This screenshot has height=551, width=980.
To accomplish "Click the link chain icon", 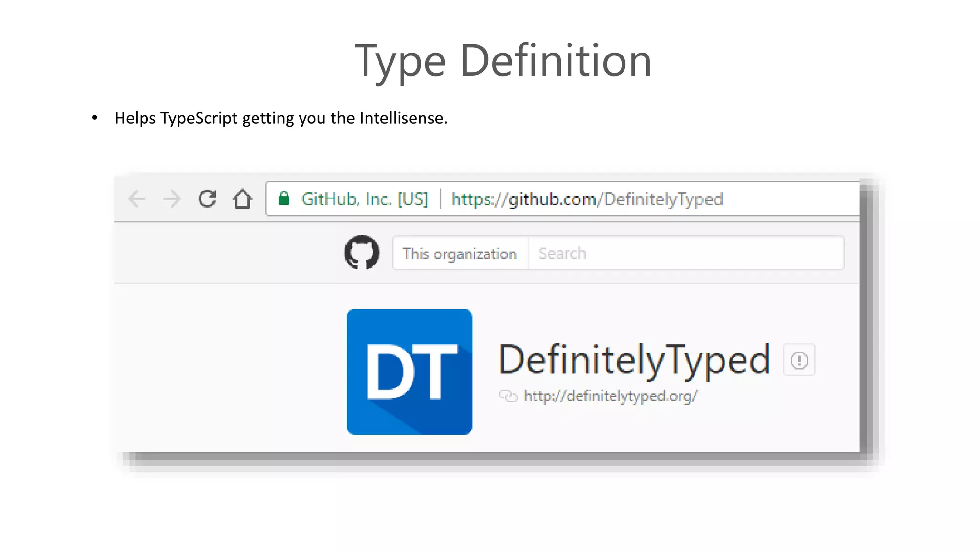I will click(508, 396).
